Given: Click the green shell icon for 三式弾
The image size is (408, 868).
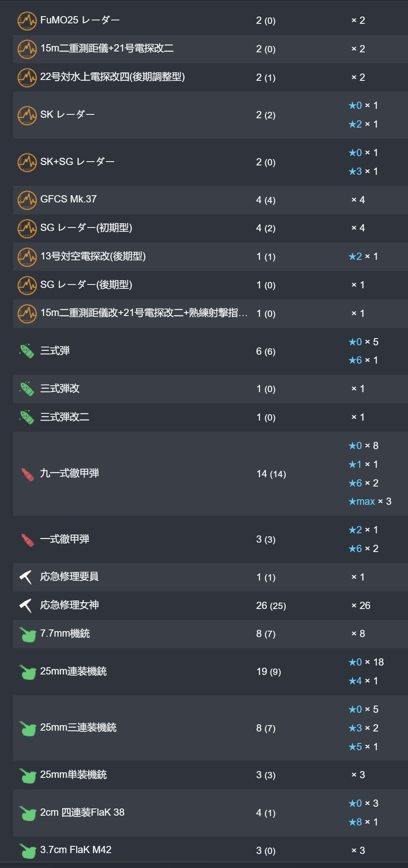Looking at the screenshot, I should coord(27,351).
